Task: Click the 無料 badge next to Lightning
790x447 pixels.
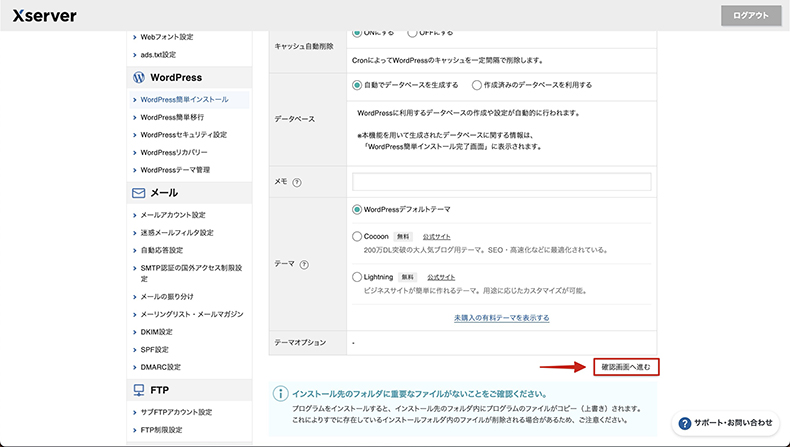Action: 407,277
